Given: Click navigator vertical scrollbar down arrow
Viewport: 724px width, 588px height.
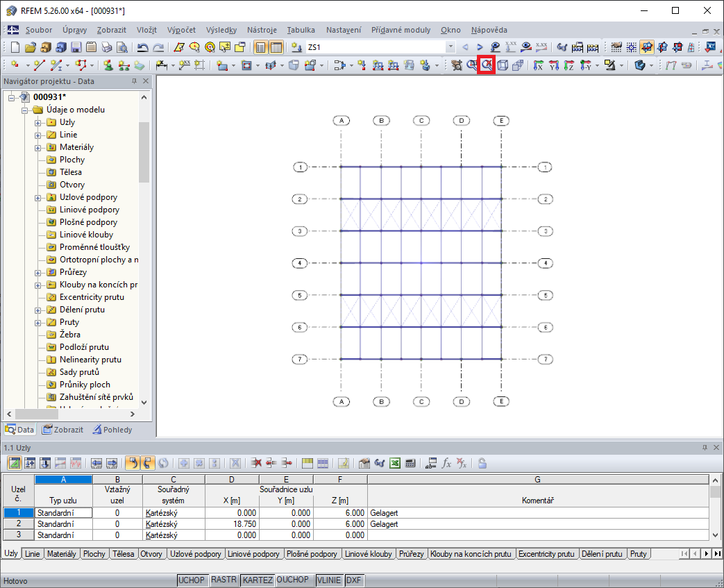Looking at the screenshot, I should pyautogui.click(x=144, y=403).
